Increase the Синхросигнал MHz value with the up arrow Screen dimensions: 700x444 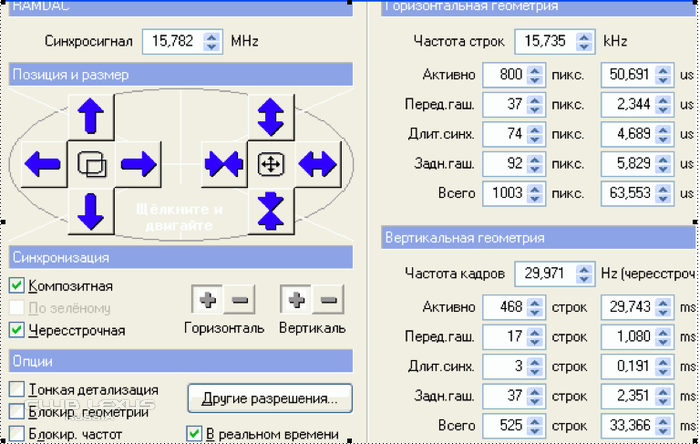pos(211,37)
